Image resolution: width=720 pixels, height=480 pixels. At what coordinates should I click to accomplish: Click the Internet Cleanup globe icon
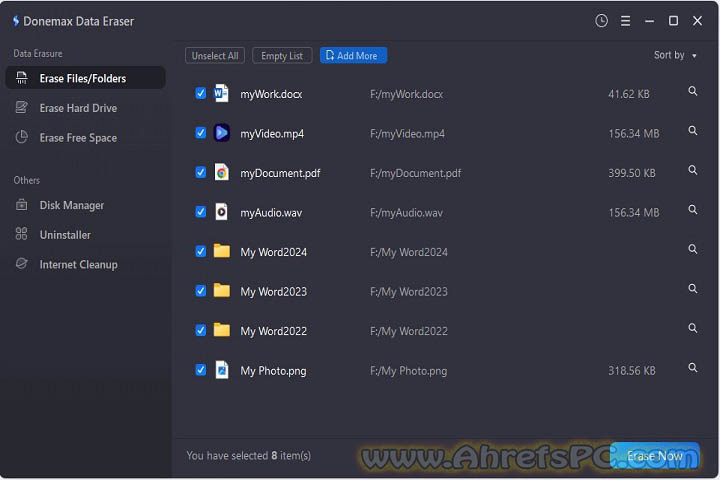pos(22,264)
